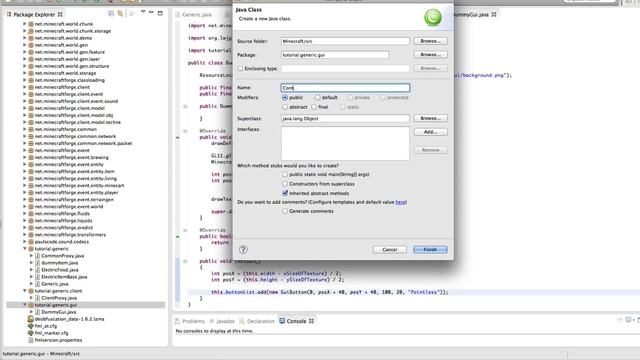Click the net.minecraft.world.chunk package icon
This screenshot has height=360, width=640.
click(x=31, y=24)
